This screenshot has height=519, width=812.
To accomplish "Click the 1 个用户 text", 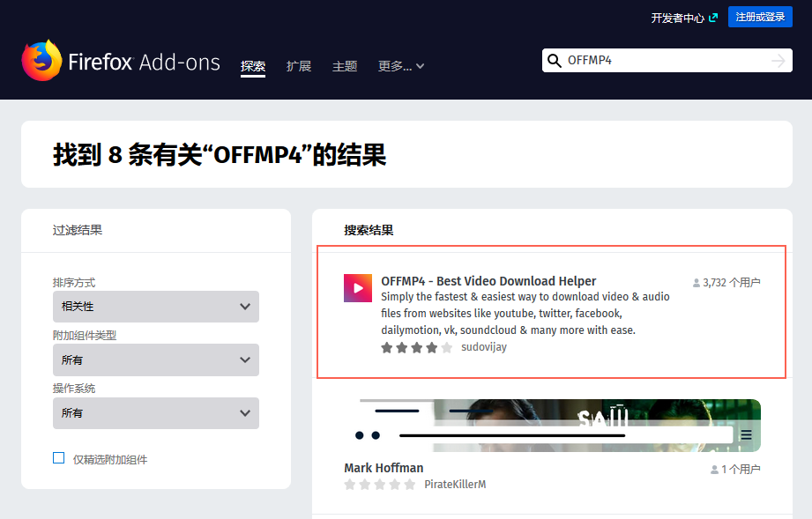I will [741, 470].
